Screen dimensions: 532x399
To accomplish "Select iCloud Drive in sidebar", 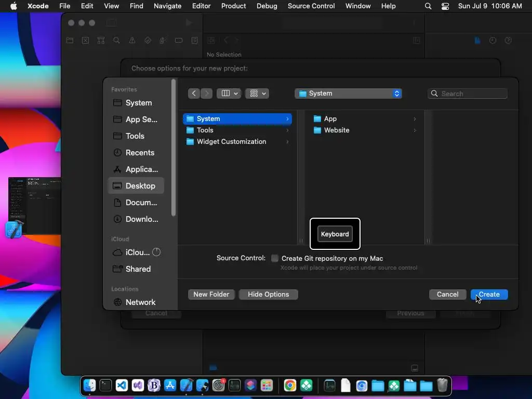I will pyautogui.click(x=136, y=252).
